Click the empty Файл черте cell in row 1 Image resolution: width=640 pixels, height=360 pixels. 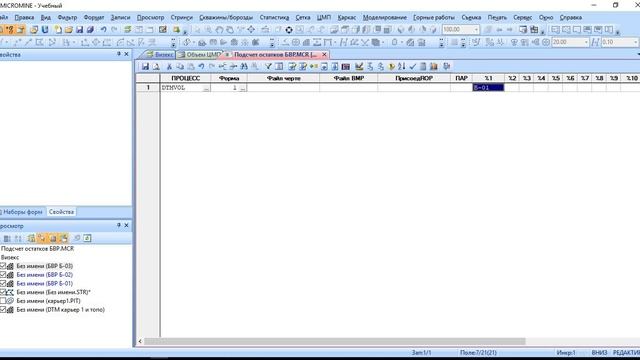(283, 87)
